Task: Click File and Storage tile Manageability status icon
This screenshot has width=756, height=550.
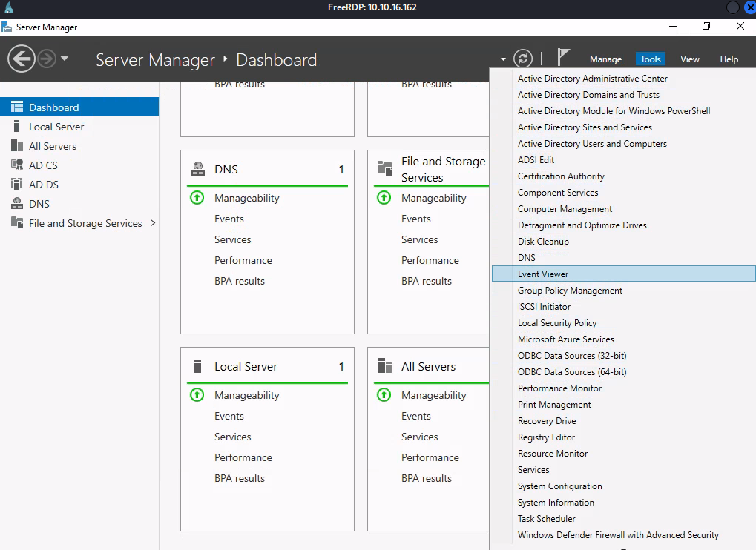Action: pyautogui.click(x=384, y=197)
